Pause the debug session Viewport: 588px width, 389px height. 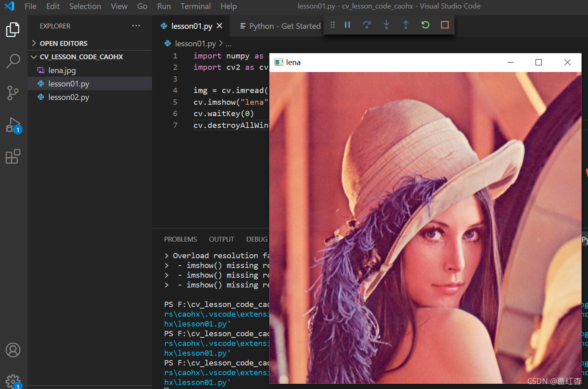pos(347,25)
